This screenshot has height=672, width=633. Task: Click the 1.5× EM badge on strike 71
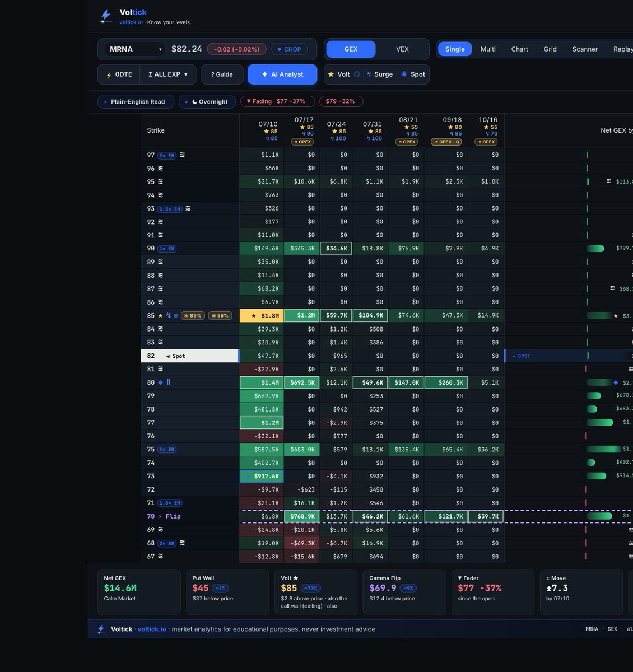point(170,503)
